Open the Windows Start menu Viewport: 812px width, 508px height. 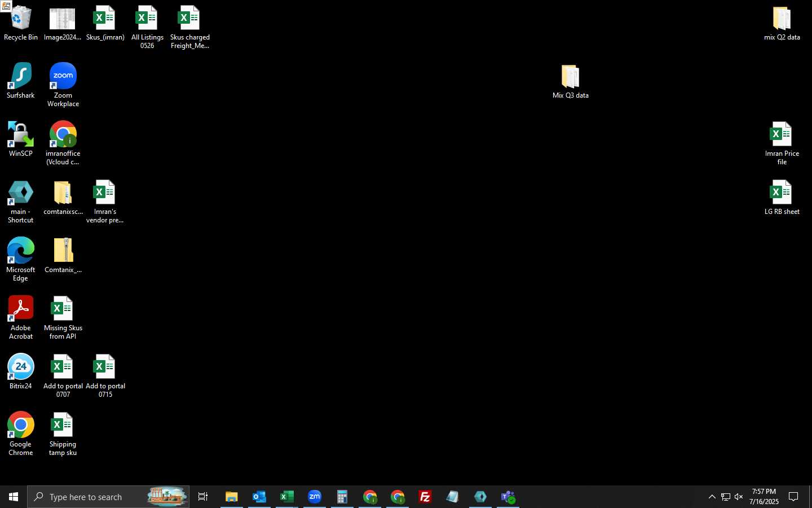coord(14,497)
